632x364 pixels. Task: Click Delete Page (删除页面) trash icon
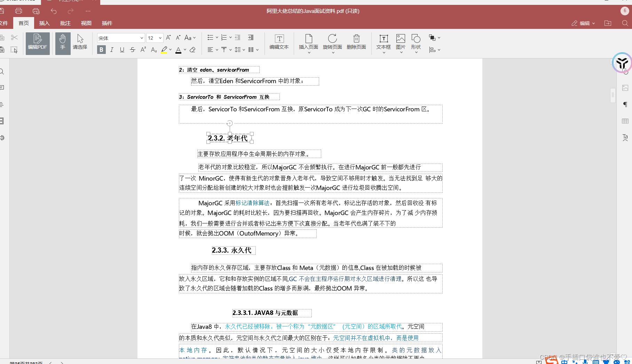click(356, 42)
